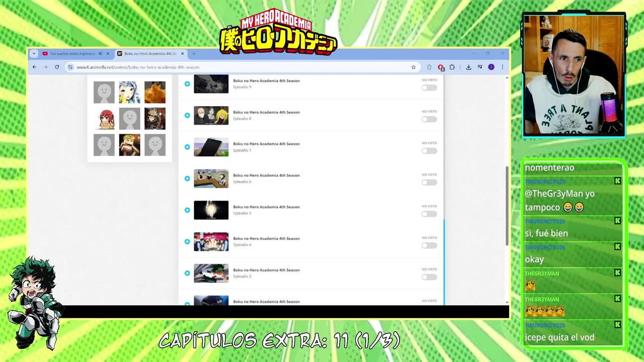This screenshot has height=362, width=644.
Task: Mute the 'Tus sueños están esperando' tab audio icon
Action: (100, 54)
